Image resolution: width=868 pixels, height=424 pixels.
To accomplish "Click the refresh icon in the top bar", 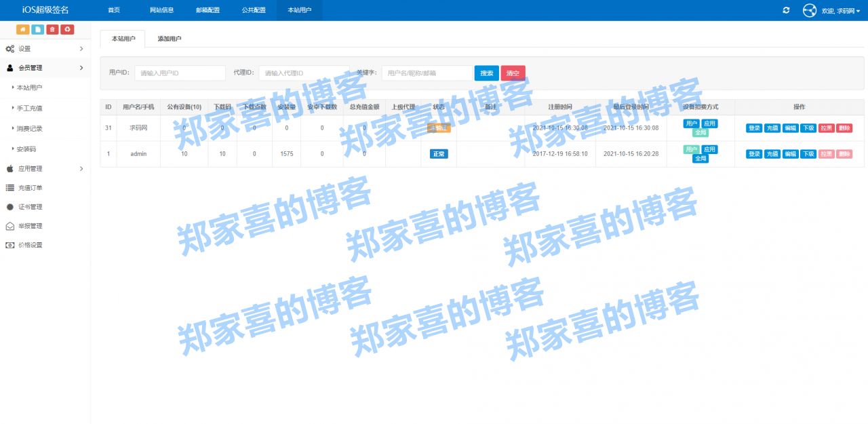I will point(786,10).
